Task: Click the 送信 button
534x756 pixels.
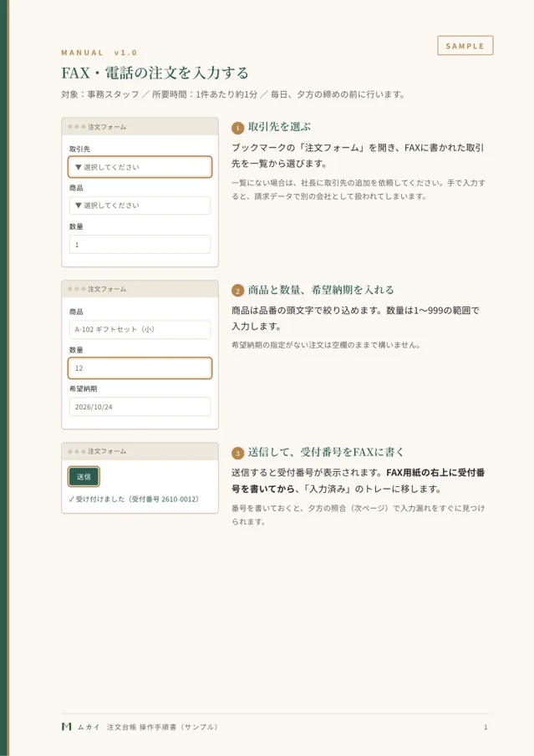Action: click(84, 476)
